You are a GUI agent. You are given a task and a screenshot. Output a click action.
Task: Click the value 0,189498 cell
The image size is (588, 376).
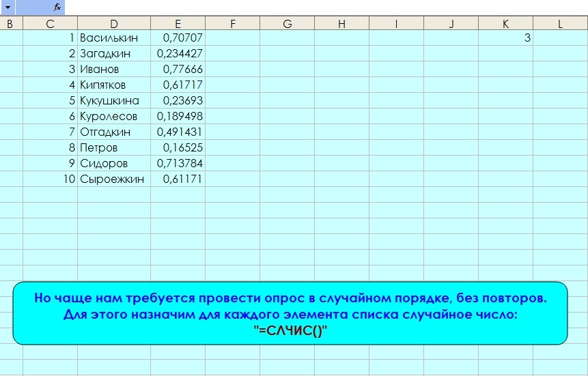[178, 116]
